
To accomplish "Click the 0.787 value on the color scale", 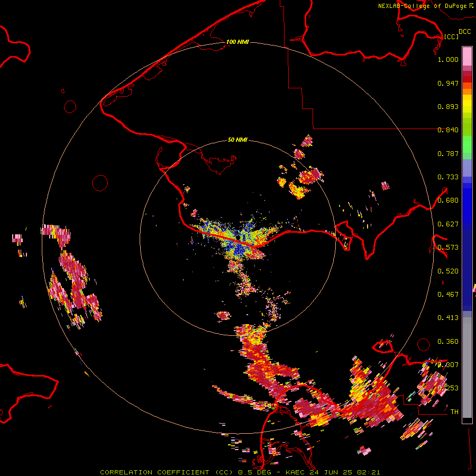I will point(448,153).
